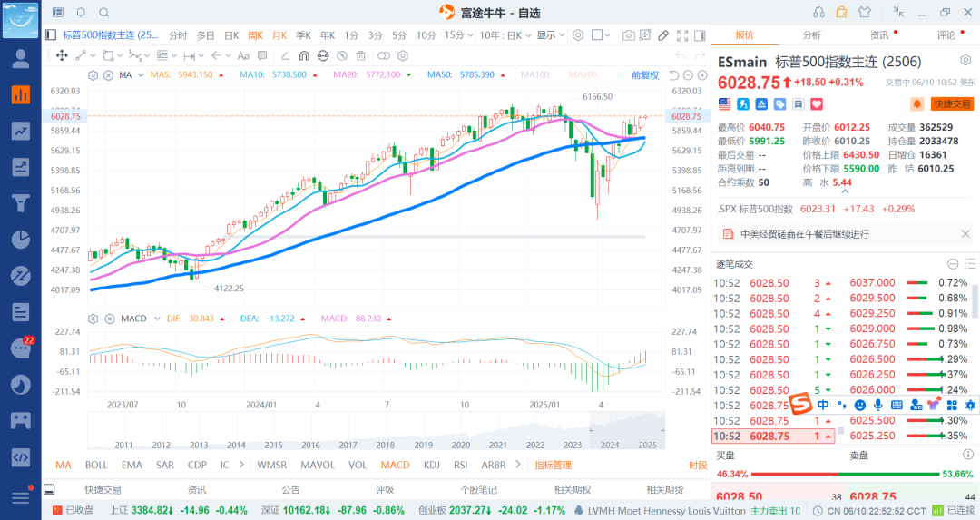980x520 pixels.
Task: Select the comment bubble annotation tool
Action: pyautogui.click(x=262, y=55)
